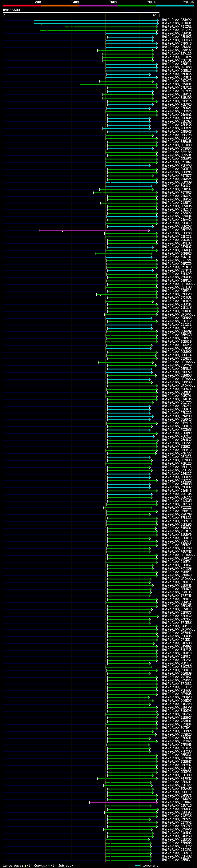Open hit UniRef100_A6LVR5
Image resolution: width=197 pixels, height=868 pixels.
point(176,104)
